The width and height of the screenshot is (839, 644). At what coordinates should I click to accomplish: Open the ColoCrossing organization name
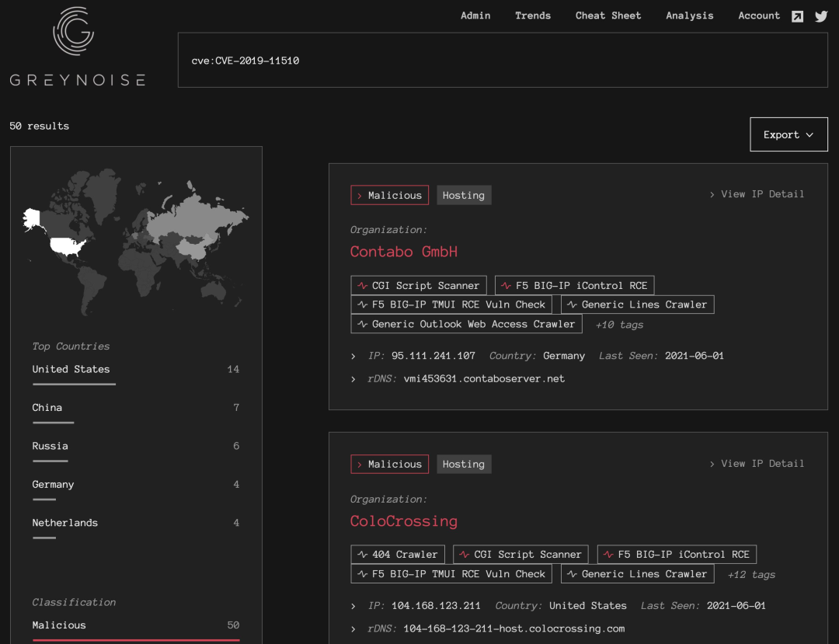point(403,521)
